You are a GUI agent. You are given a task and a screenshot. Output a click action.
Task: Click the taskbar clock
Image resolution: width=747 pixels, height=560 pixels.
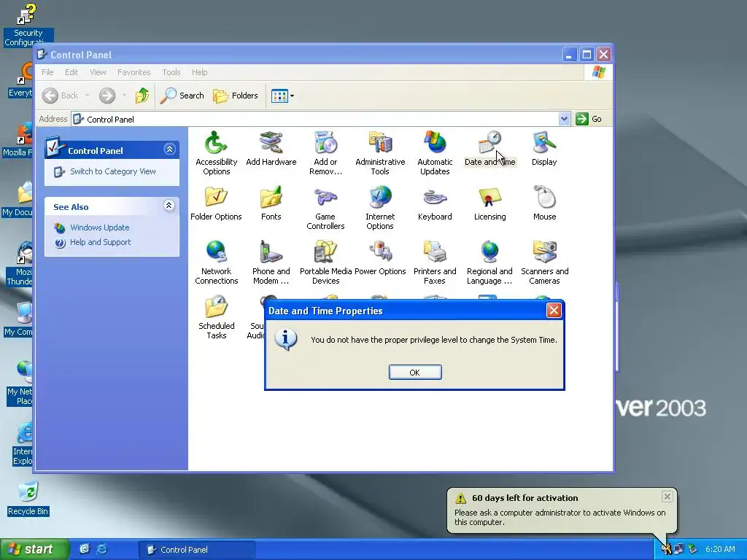pyautogui.click(x=720, y=550)
